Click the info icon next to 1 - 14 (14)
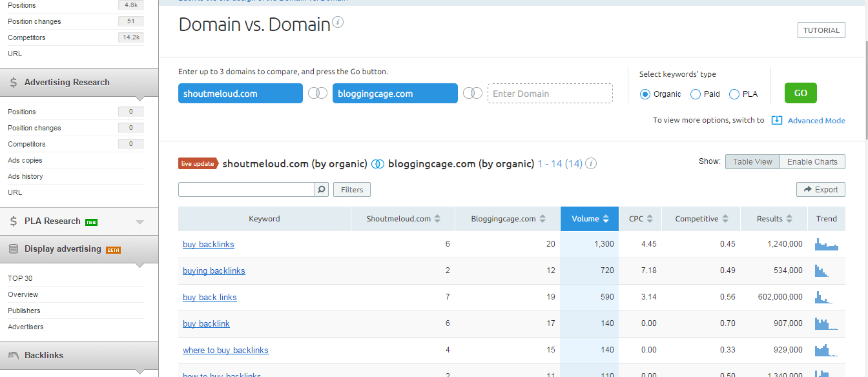The width and height of the screenshot is (868, 377). click(x=590, y=164)
